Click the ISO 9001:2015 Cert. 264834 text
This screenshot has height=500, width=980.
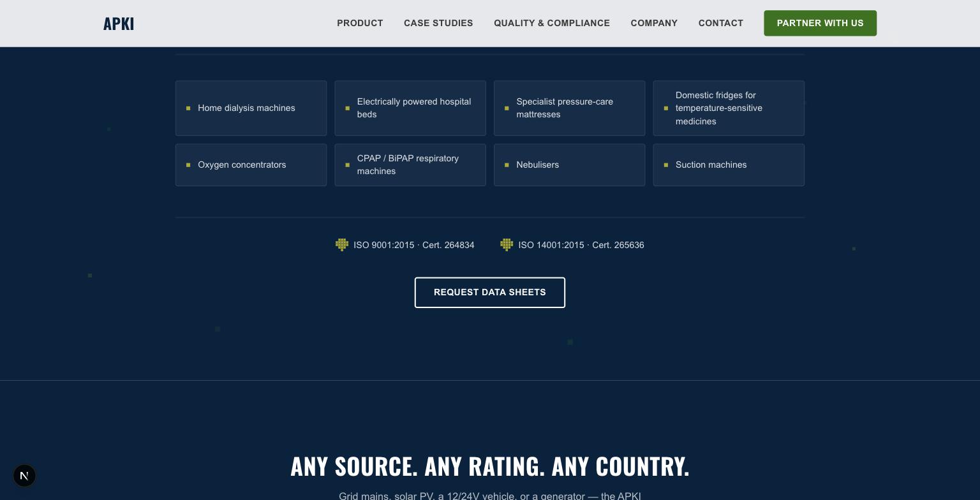414,246
